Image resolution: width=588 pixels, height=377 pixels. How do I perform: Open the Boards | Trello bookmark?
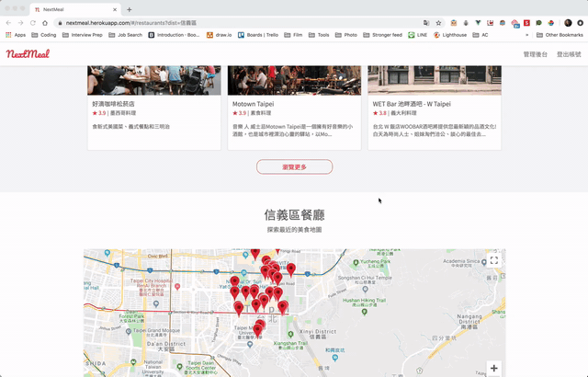point(258,35)
